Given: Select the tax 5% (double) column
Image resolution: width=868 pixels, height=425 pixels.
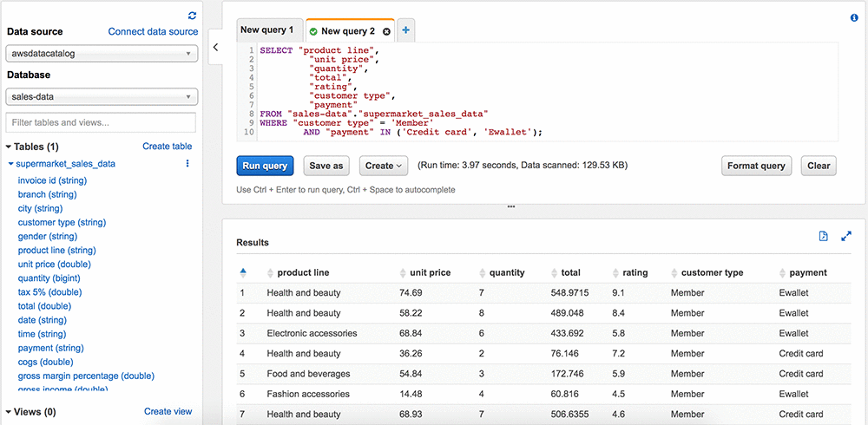Looking at the screenshot, I should (x=49, y=291).
